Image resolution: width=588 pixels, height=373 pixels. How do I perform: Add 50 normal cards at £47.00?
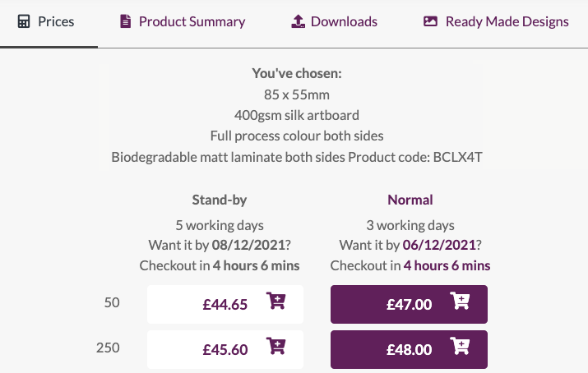[x=409, y=305]
